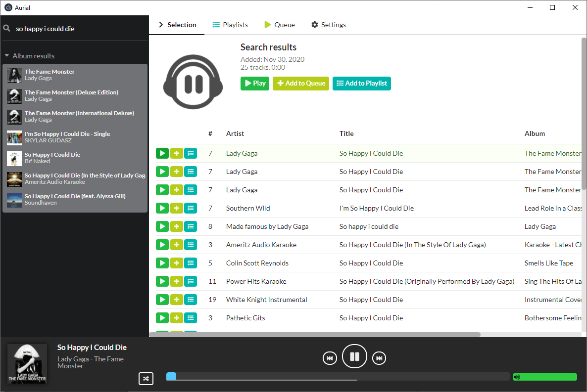Queue the Ameritz Audio Karaoke track
Screen dimensions: 587x392
click(176, 245)
